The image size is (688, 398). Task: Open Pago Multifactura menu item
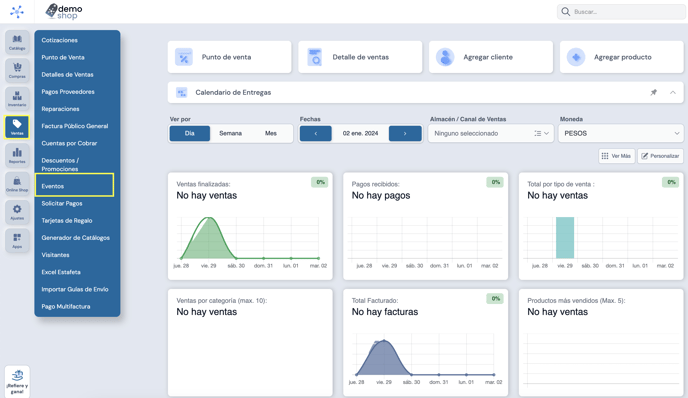click(66, 306)
